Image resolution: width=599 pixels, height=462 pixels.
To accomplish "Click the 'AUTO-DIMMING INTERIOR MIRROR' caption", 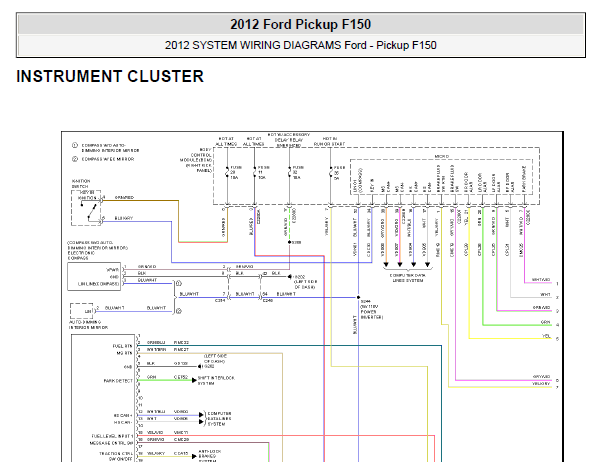I will (x=89, y=325).
